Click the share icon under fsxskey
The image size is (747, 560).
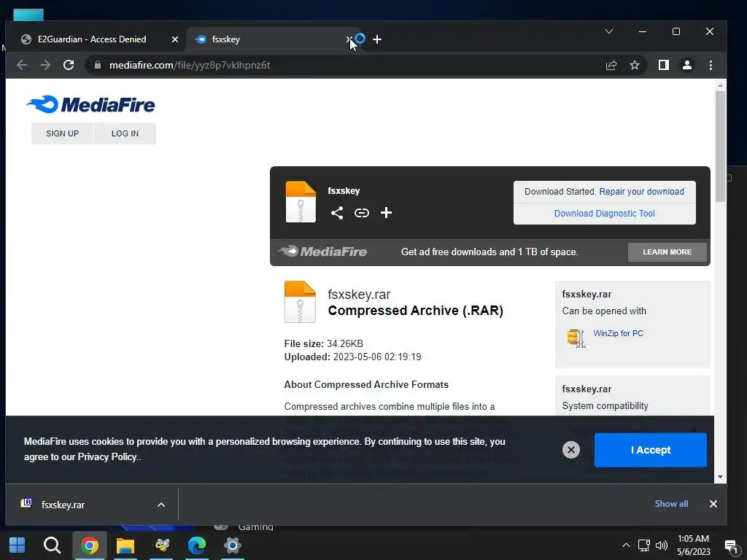(337, 212)
